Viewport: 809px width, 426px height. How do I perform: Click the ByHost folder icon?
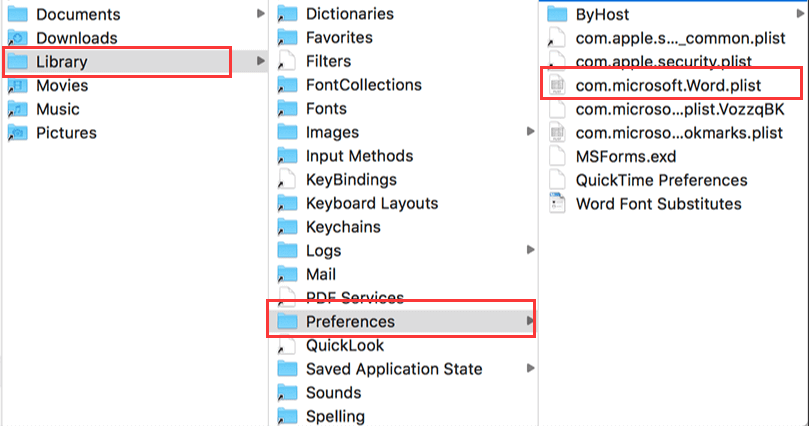pos(557,14)
